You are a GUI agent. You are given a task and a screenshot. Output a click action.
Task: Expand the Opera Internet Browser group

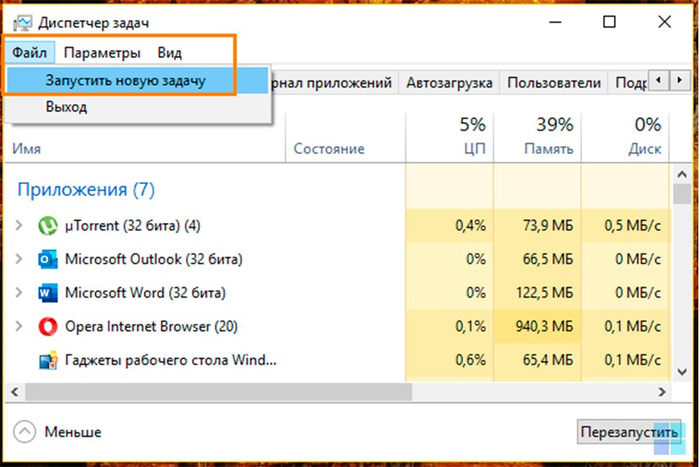[19, 327]
